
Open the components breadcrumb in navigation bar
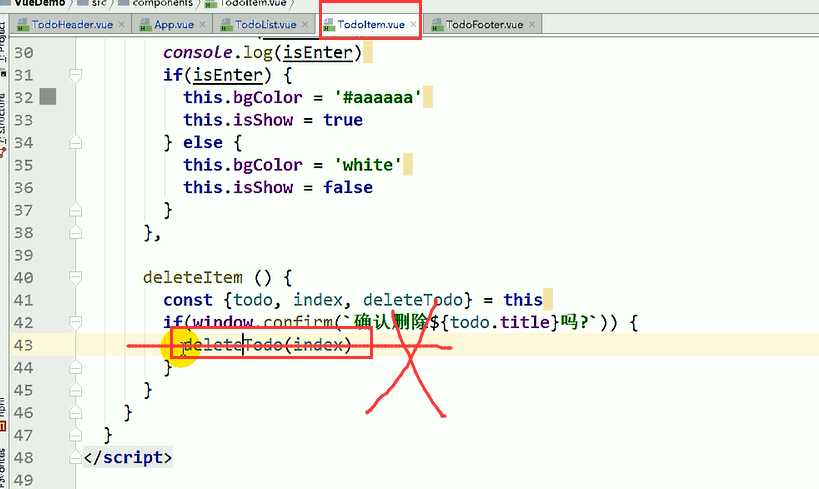click(x=156, y=3)
